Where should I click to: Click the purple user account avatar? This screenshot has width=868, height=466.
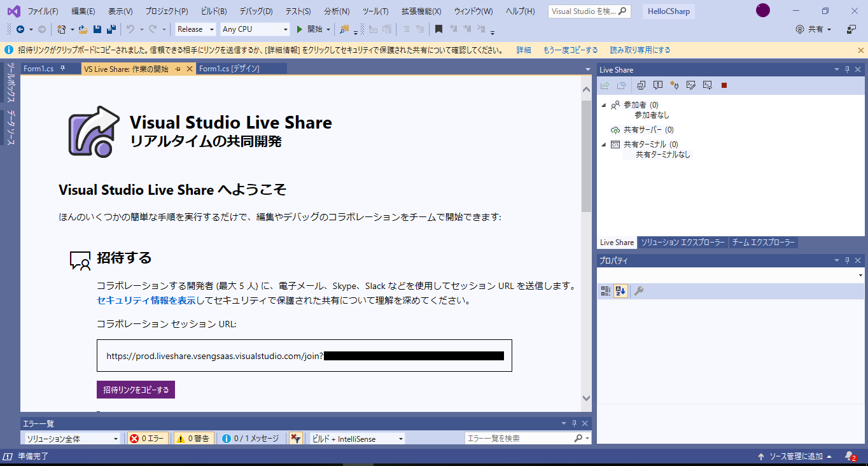tap(763, 11)
